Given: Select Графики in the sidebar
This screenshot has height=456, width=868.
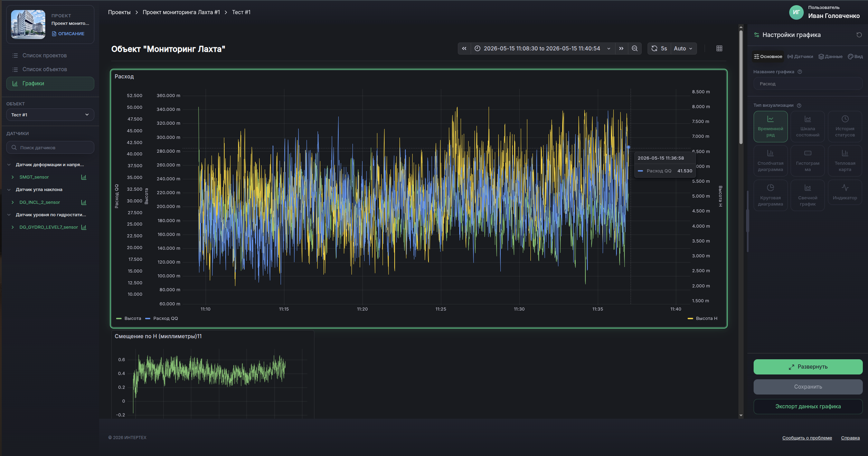Looking at the screenshot, I should [50, 84].
